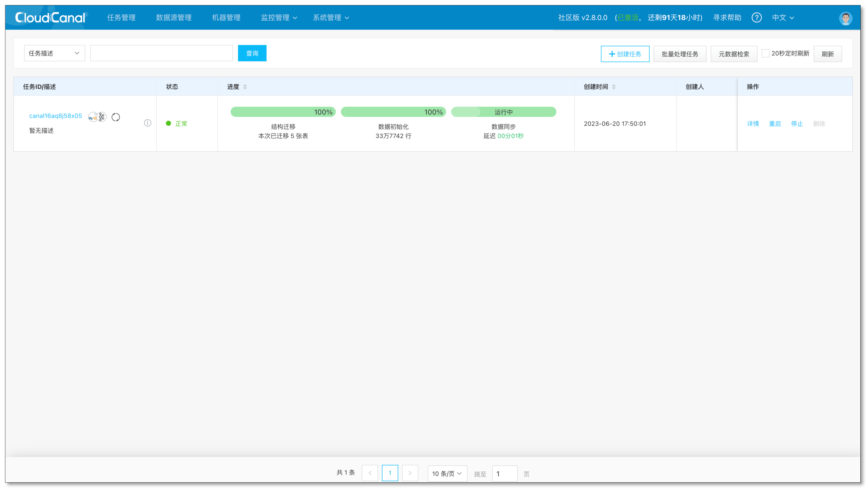Click the MySQL source icon on task
The height and width of the screenshot is (490, 868).
(93, 117)
